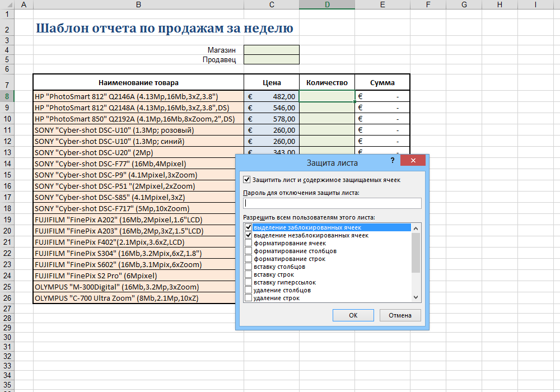Click the price cell showing 546,00
The width and height of the screenshot is (560, 392).
(x=272, y=108)
